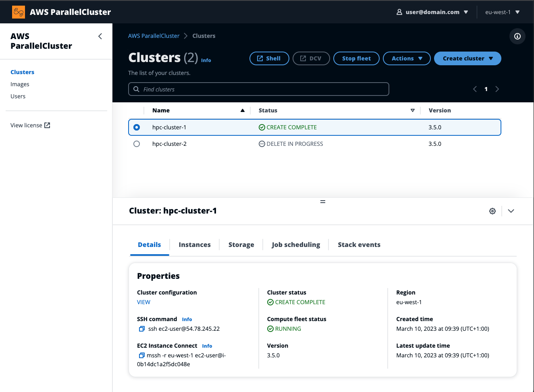Click the AWS ParallelCluster logo icon
The image size is (534, 392).
[x=18, y=12]
